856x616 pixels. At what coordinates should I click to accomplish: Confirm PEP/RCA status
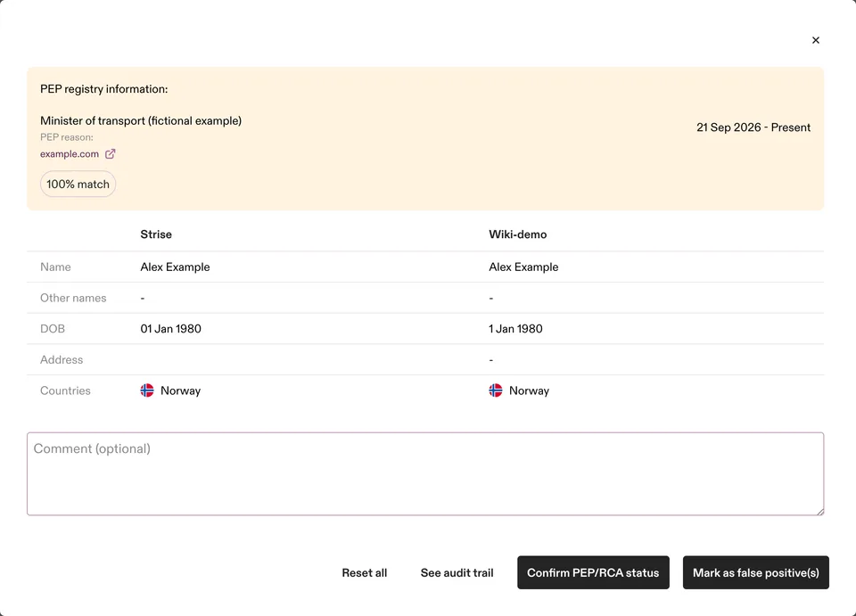pyautogui.click(x=593, y=573)
